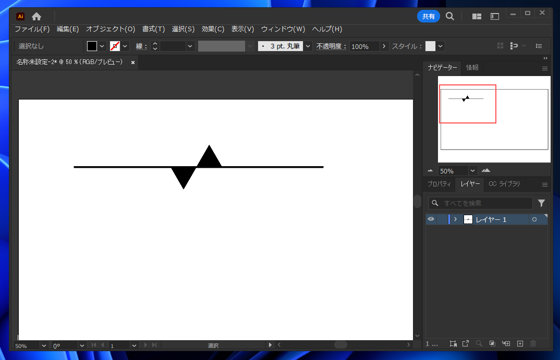Image resolution: width=560 pixels, height=360 pixels.
Task: Toggle the lock column of レイヤー 1
Action: tap(441, 219)
